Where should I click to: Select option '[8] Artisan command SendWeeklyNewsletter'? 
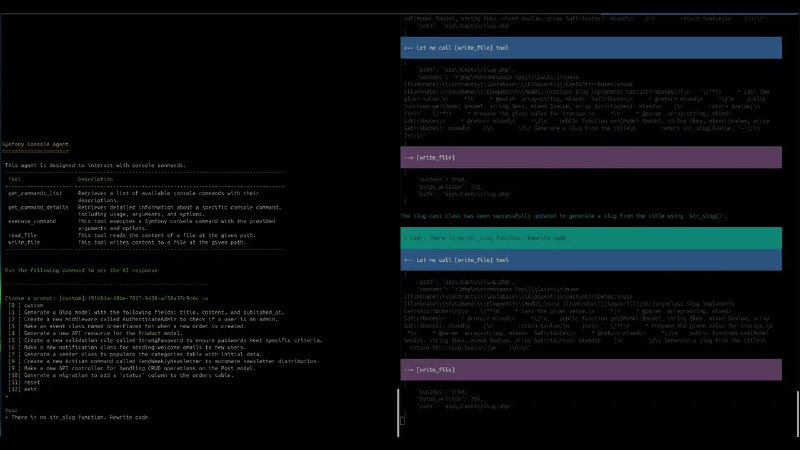click(x=164, y=362)
